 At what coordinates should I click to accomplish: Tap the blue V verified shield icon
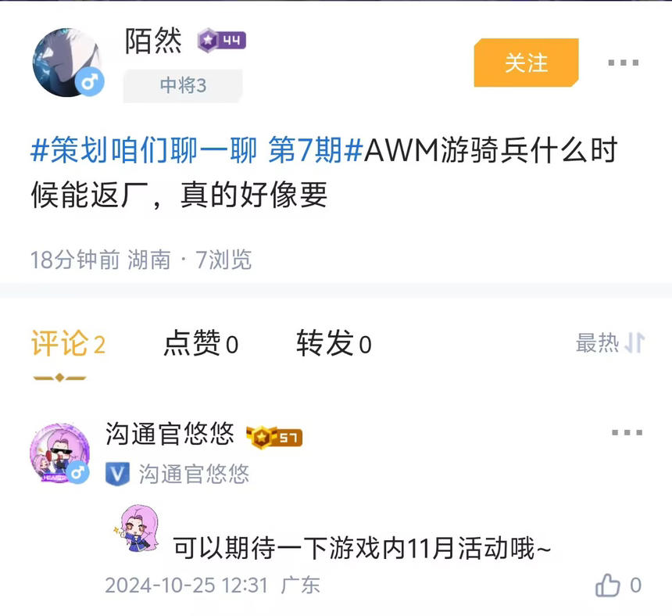point(117,474)
